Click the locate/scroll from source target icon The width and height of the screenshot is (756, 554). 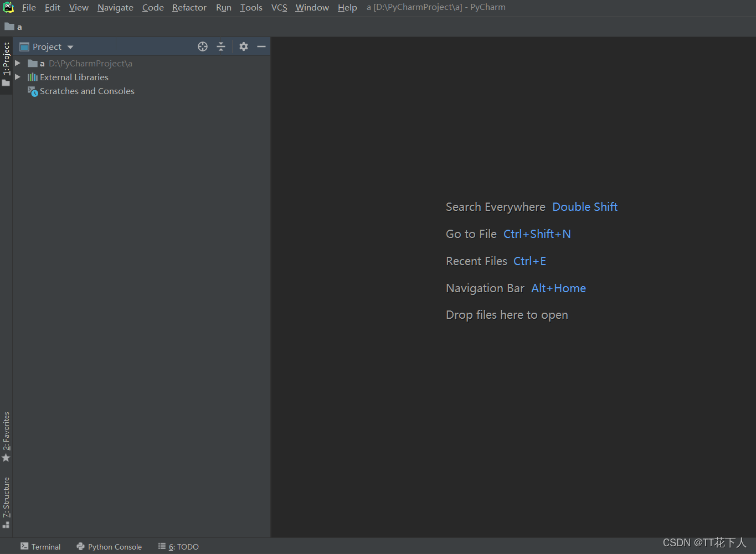tap(203, 46)
